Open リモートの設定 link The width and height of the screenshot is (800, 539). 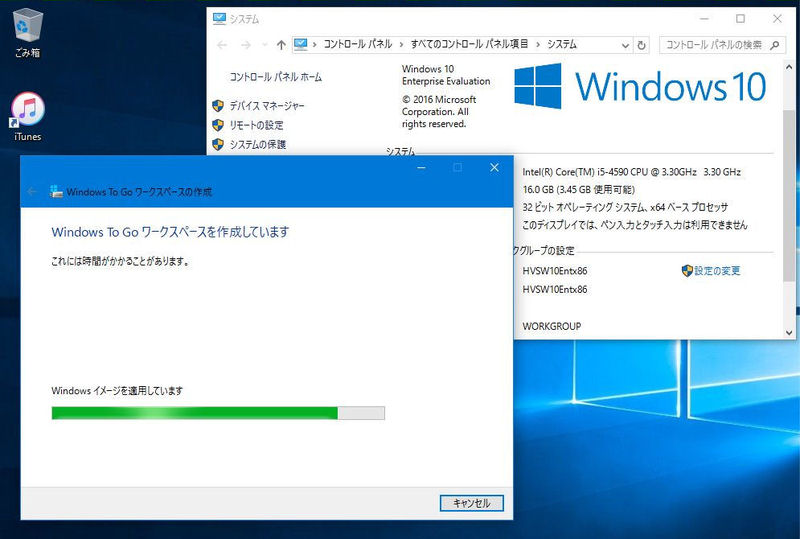[x=256, y=125]
